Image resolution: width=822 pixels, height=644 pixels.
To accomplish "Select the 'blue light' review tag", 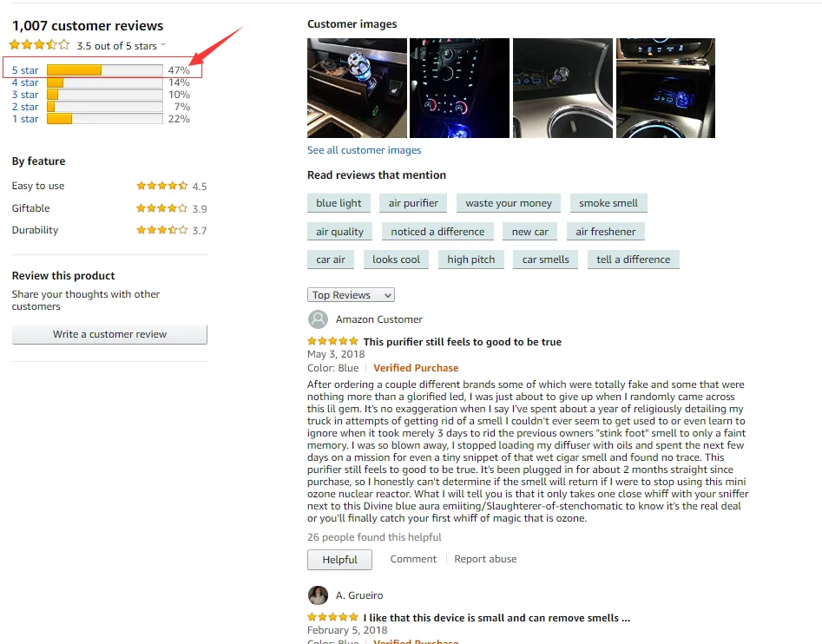I will click(x=339, y=203).
